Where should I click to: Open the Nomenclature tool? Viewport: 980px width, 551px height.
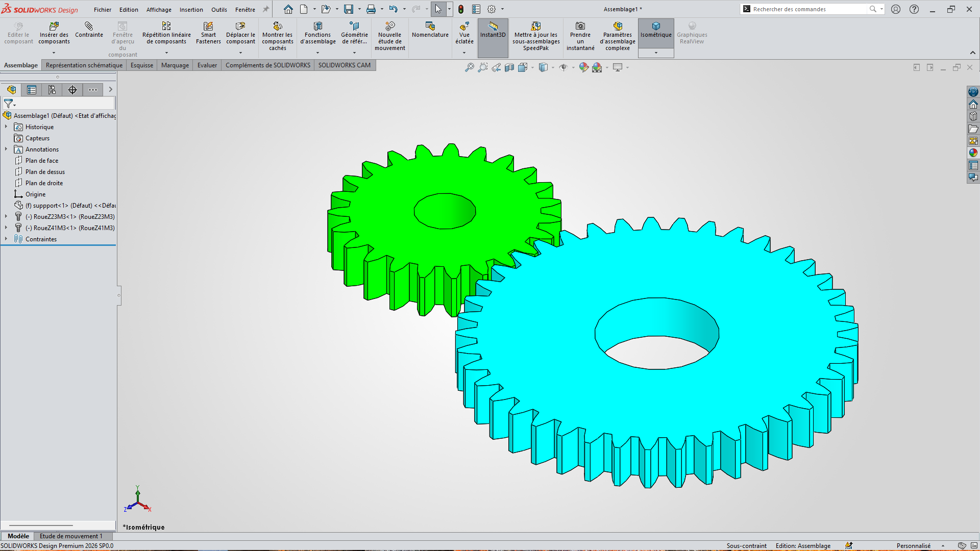click(430, 30)
